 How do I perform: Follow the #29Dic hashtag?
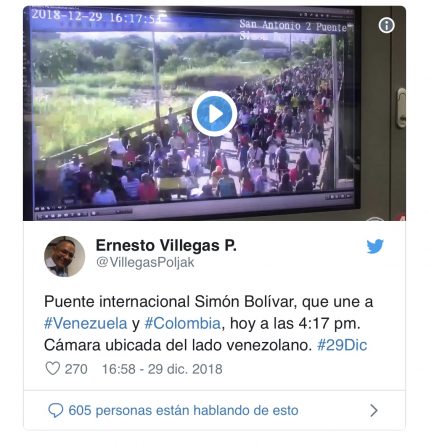[x=342, y=345]
